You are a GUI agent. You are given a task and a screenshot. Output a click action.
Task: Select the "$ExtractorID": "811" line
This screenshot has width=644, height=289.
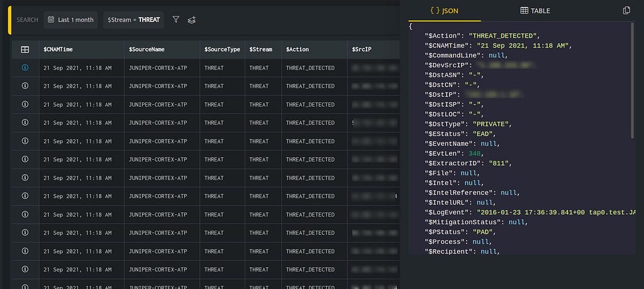(469, 163)
